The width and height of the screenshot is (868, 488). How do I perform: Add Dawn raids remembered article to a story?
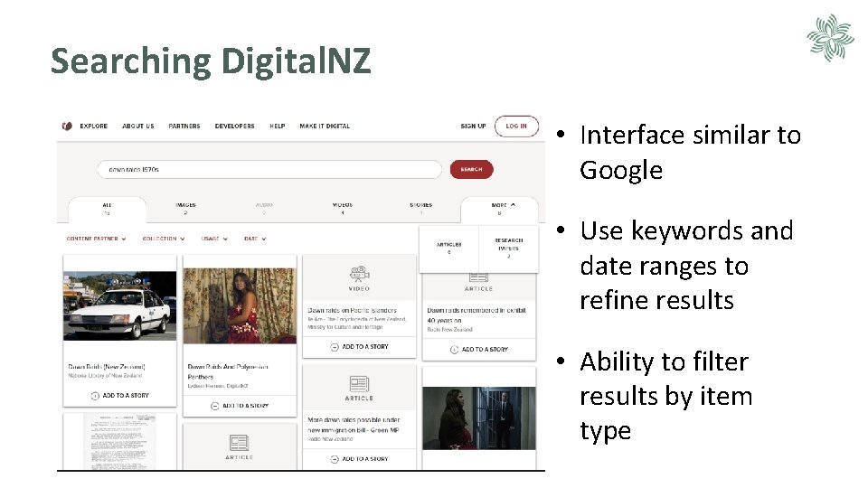[479, 350]
